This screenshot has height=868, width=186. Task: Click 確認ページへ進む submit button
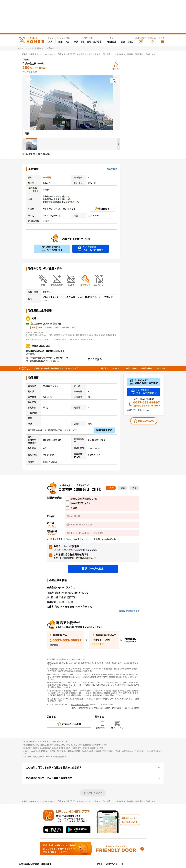point(93,569)
